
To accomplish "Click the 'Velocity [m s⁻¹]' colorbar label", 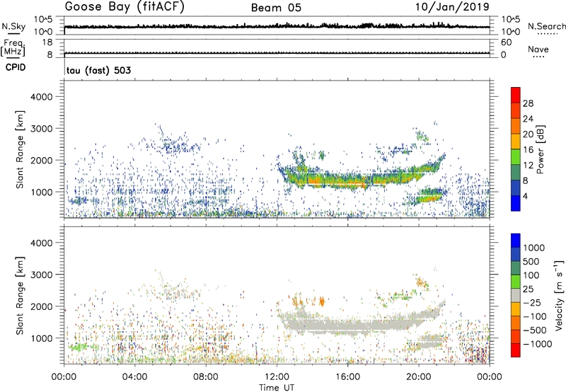I will (559, 295).
